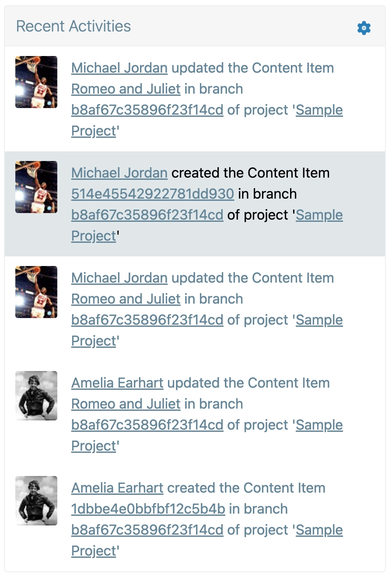Image resolution: width=392 pixels, height=581 pixels.
Task: Click Michael Jordan's avatar in the first activity
Action: point(36,82)
